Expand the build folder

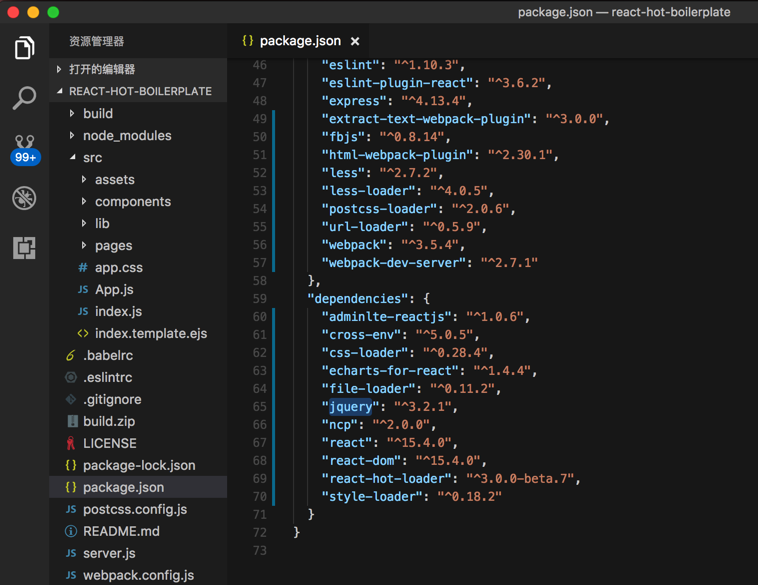(x=72, y=113)
